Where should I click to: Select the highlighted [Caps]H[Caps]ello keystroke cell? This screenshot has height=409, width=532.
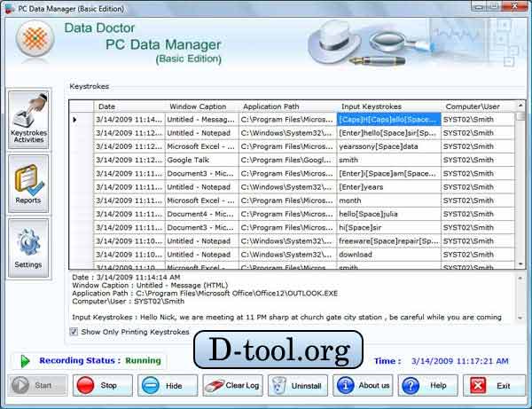389,120
